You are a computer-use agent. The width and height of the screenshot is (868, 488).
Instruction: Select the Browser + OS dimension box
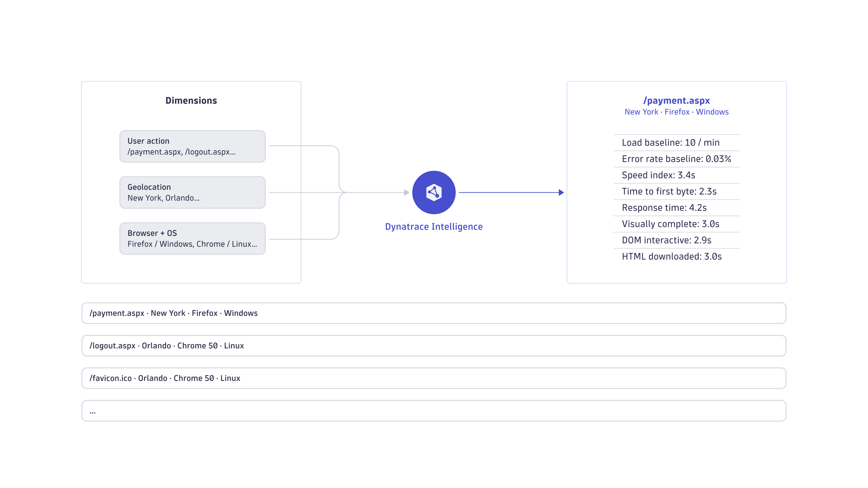192,238
